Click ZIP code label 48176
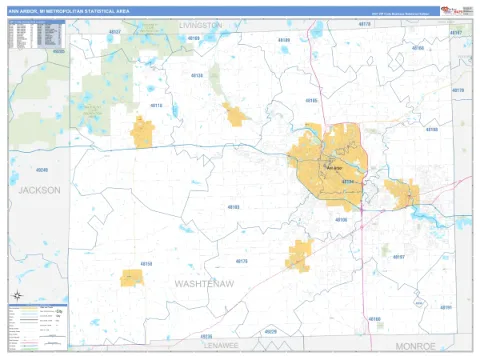The width and height of the screenshot is (480, 360). (241, 261)
